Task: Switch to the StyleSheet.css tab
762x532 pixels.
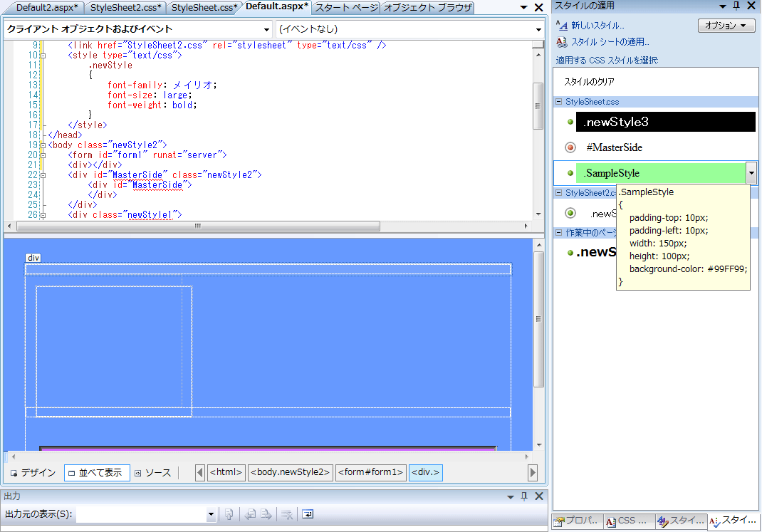Action: click(x=204, y=7)
